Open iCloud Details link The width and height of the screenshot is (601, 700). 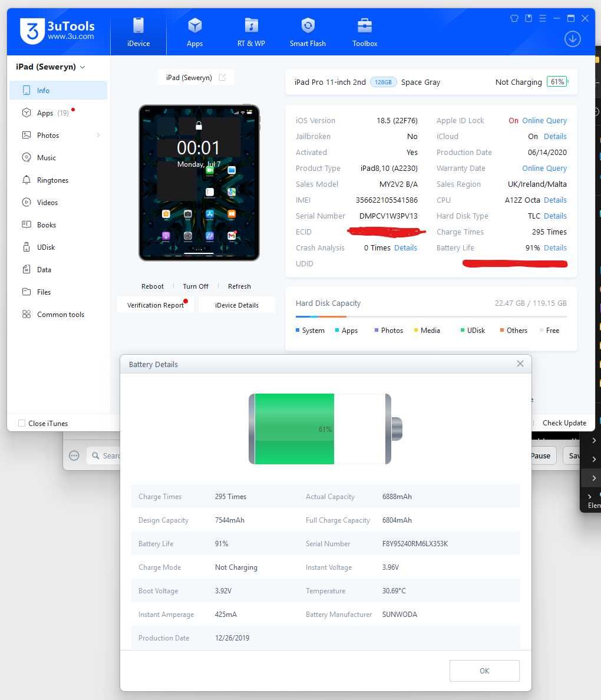pyautogui.click(x=555, y=136)
